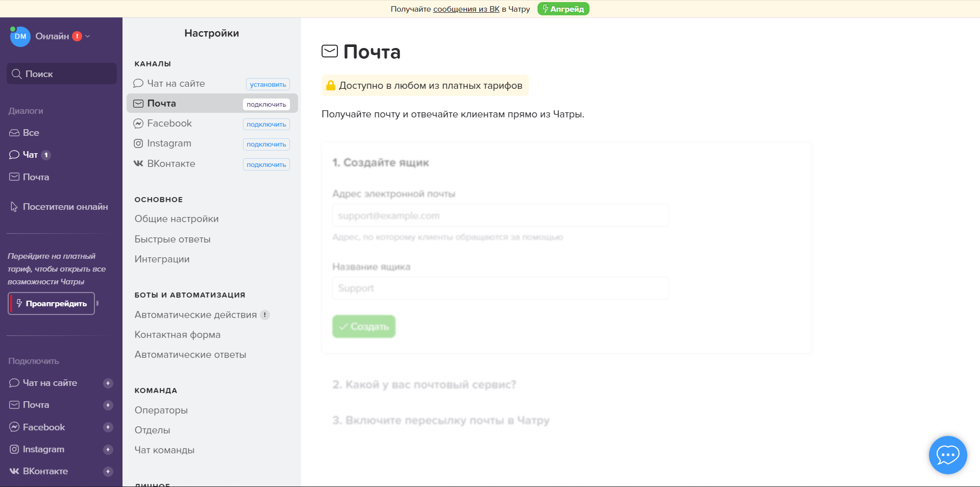
Task: Open Посетители онлайн list
Action: point(59,207)
